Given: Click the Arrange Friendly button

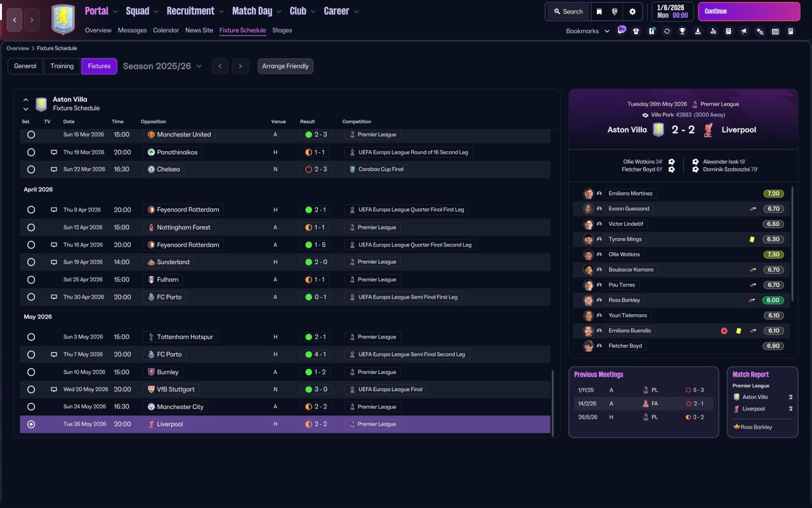Looking at the screenshot, I should (x=285, y=66).
